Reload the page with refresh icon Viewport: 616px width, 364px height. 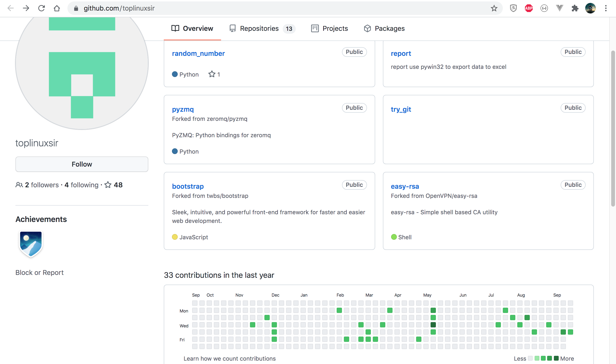41,8
